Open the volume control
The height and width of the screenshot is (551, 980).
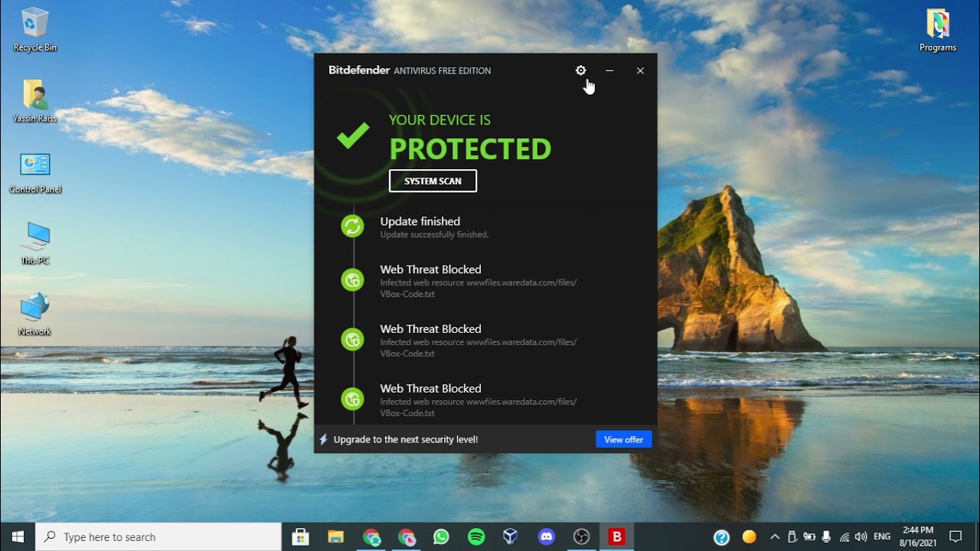tap(861, 537)
